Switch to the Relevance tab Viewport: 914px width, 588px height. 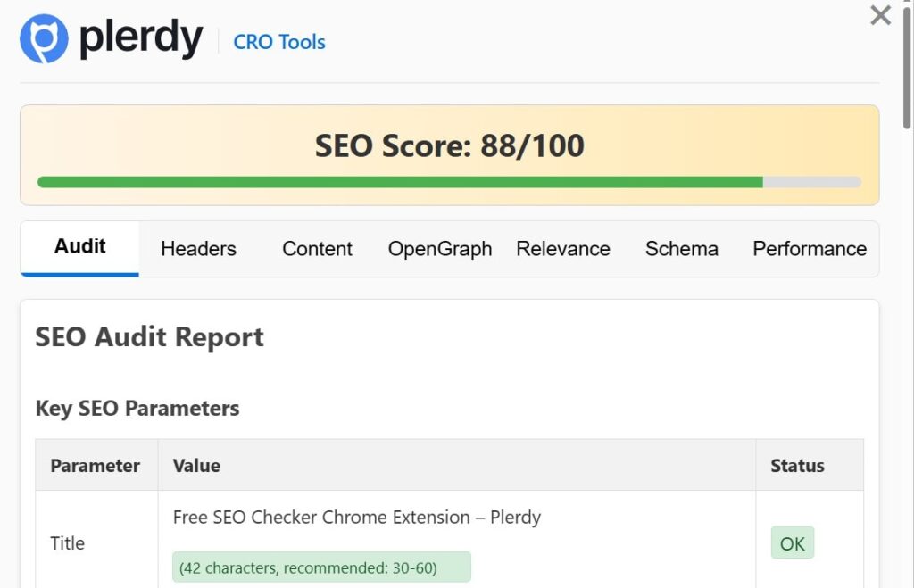563,249
